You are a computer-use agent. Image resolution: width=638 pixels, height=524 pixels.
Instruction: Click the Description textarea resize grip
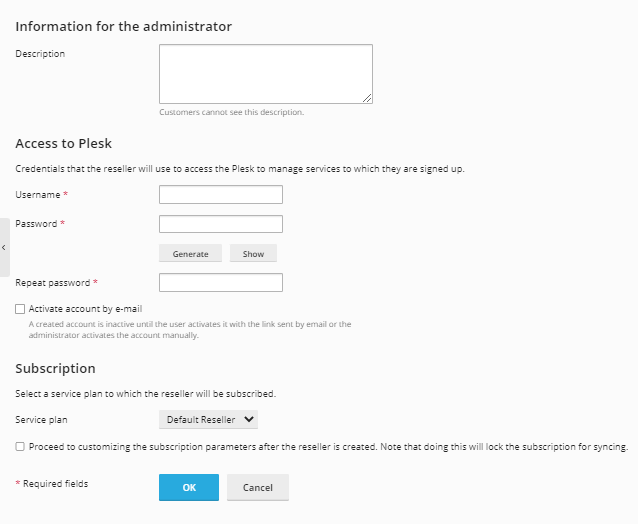pyautogui.click(x=367, y=98)
